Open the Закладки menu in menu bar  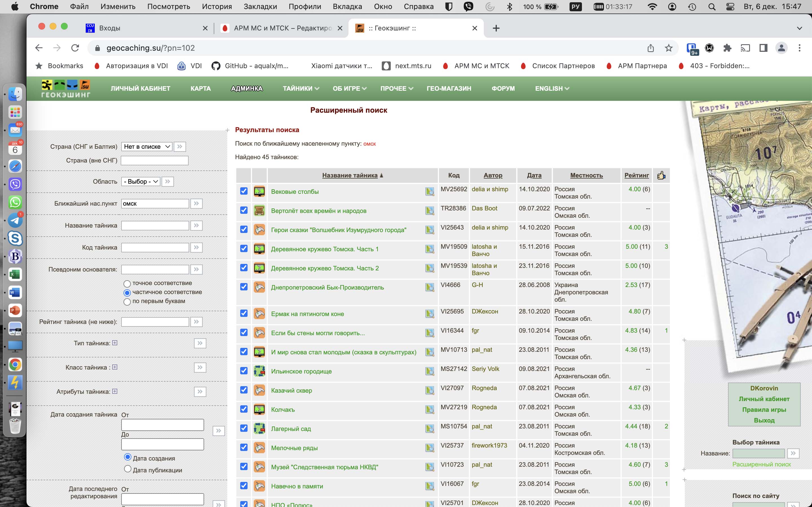pos(260,6)
